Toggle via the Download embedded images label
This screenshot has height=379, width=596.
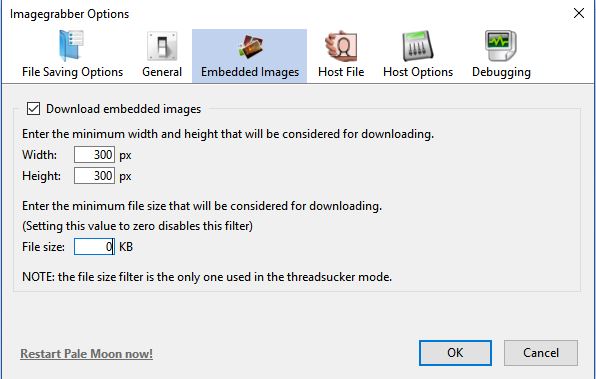point(124,109)
